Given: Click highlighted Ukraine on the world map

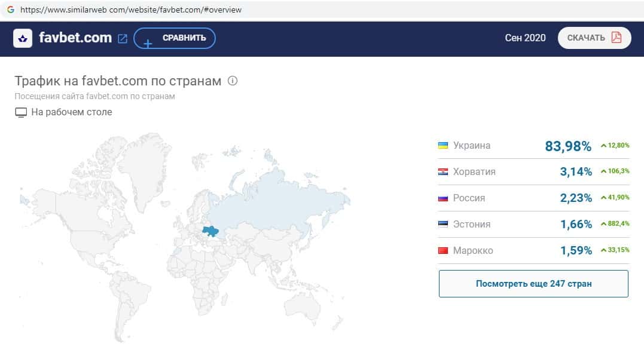Looking at the screenshot, I should pyautogui.click(x=211, y=232).
